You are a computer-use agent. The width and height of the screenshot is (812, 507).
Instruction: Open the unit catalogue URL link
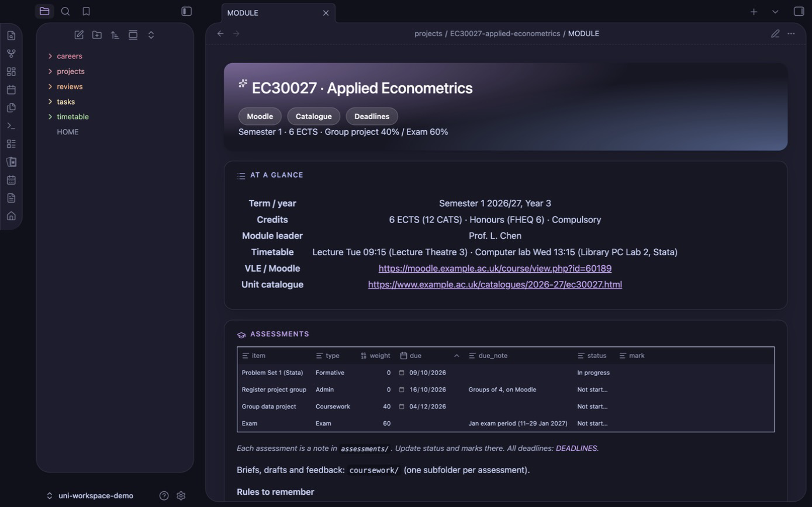(495, 284)
